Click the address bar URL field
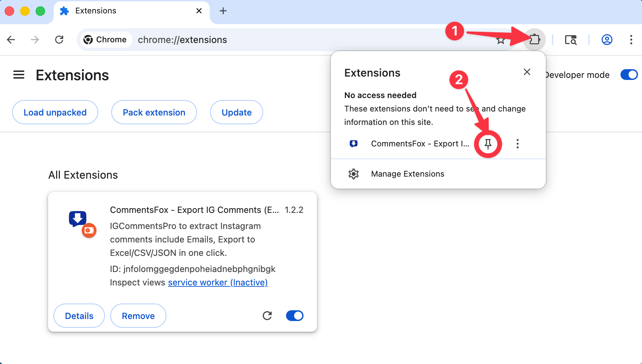This screenshot has width=642, height=364. 183,39
